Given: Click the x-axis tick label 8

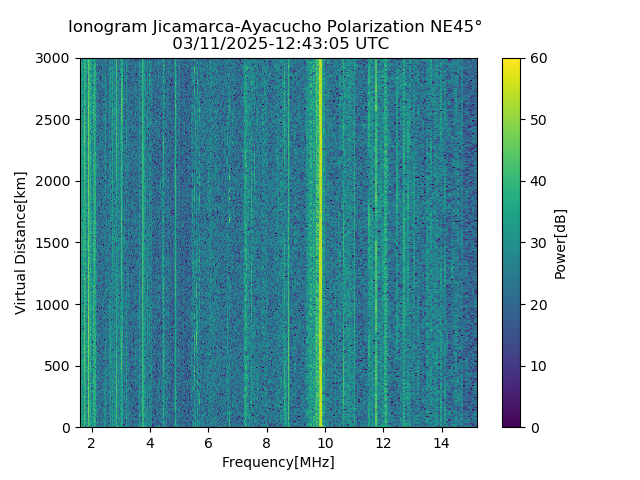Looking at the screenshot, I should click(267, 443).
